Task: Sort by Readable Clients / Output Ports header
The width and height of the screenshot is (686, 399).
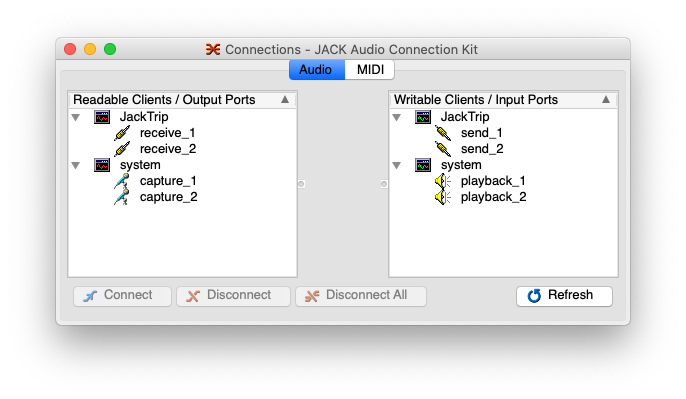Action: tap(182, 100)
